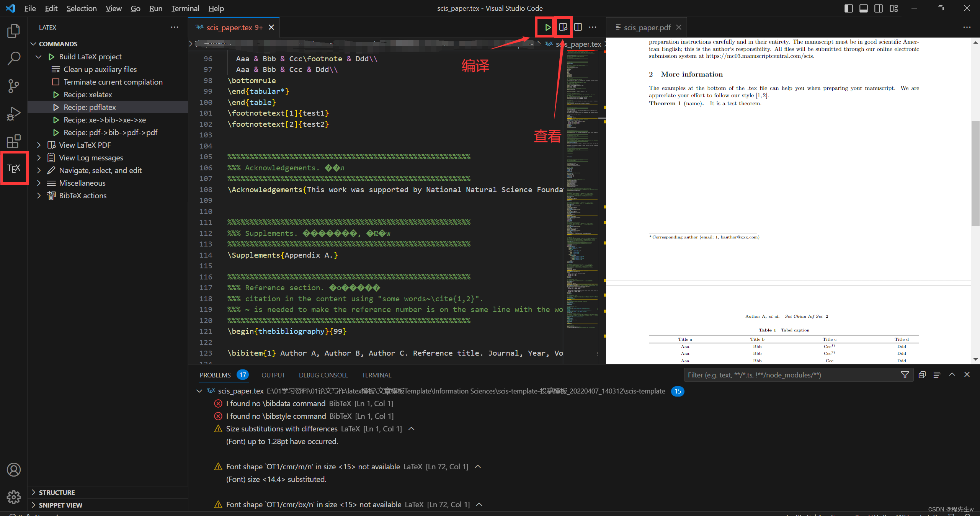Open the Run and Debug view

(x=14, y=113)
